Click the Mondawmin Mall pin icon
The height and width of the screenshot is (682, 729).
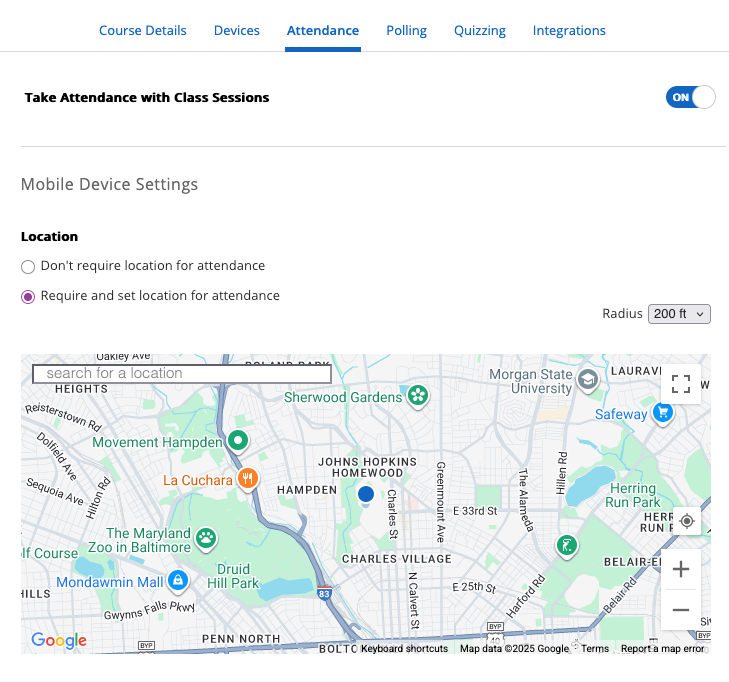(177, 581)
